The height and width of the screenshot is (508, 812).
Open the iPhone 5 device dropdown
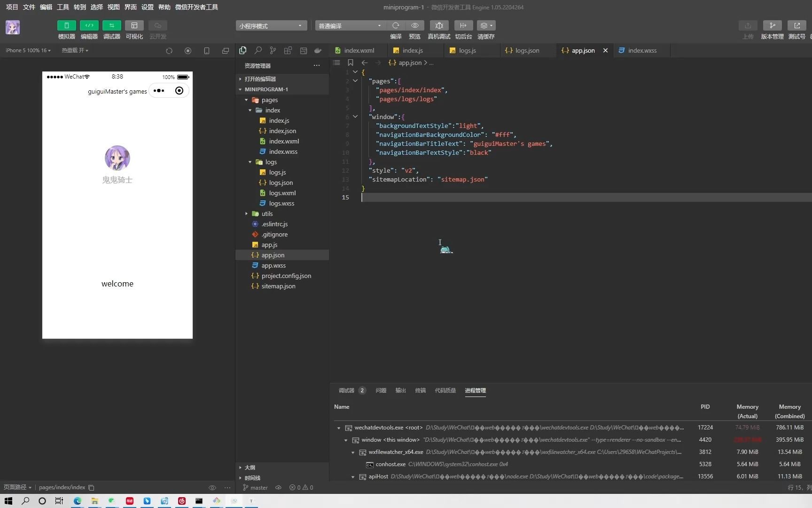coord(28,50)
